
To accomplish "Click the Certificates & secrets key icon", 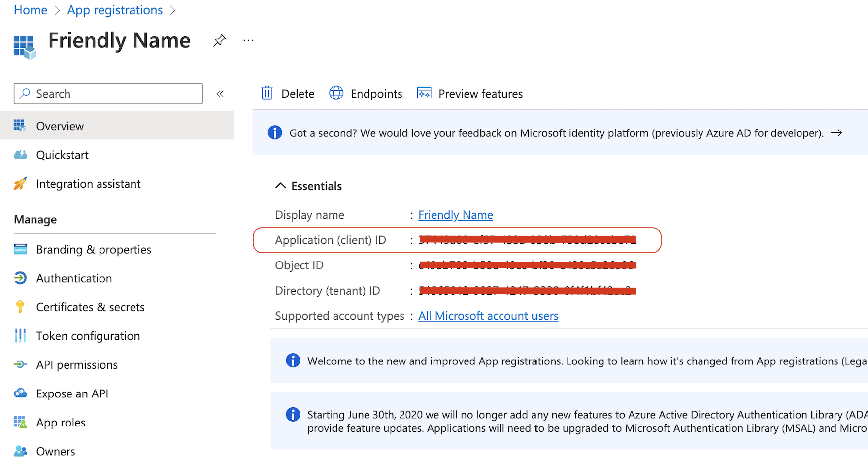I will 20,307.
